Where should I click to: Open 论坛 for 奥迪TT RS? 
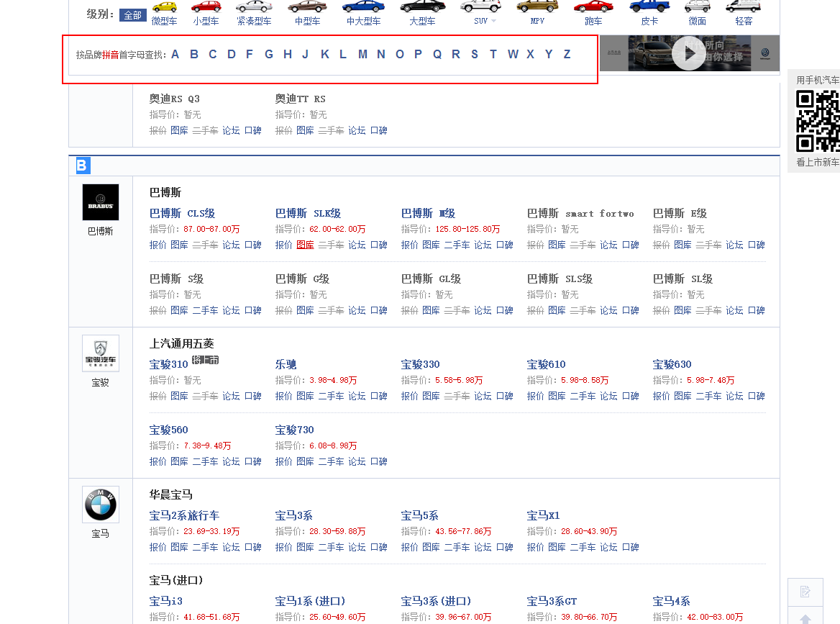(357, 130)
